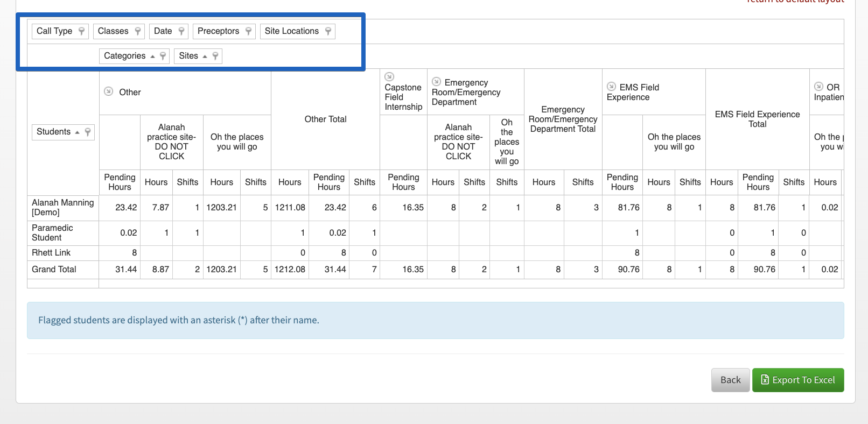Open the Categories field filter pin

coord(163,56)
